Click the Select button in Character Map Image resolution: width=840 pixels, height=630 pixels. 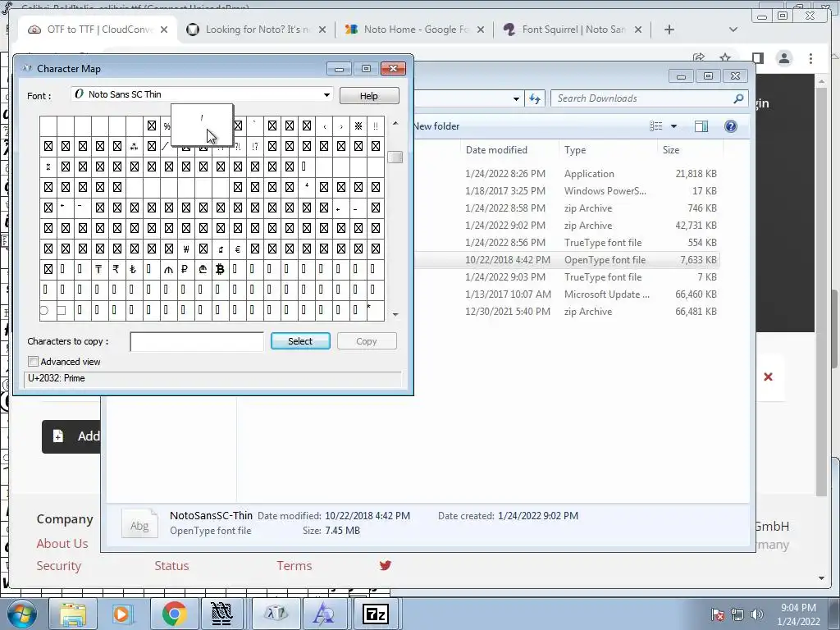300,341
